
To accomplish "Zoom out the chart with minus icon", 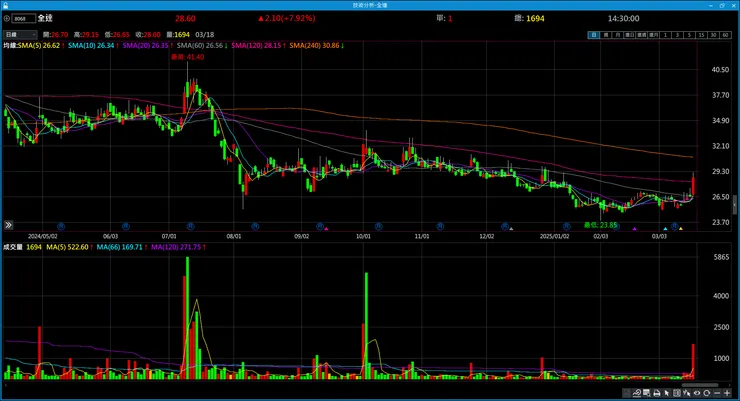I will pos(717,393).
